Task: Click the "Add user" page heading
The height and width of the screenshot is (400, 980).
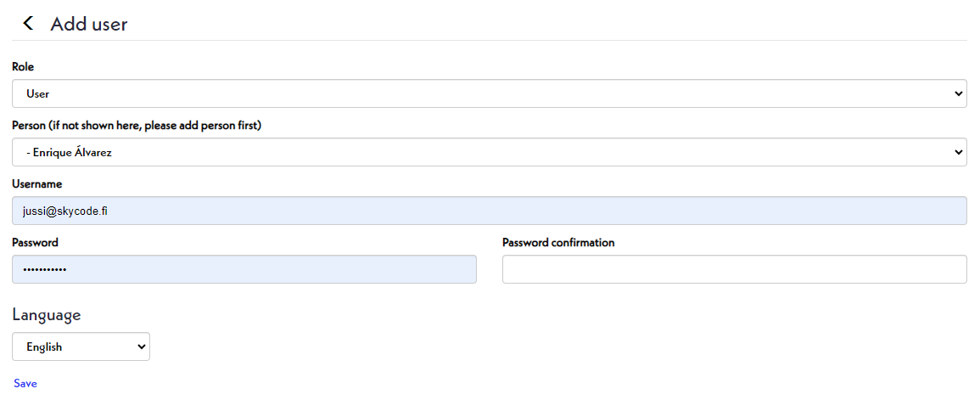Action: point(89,24)
